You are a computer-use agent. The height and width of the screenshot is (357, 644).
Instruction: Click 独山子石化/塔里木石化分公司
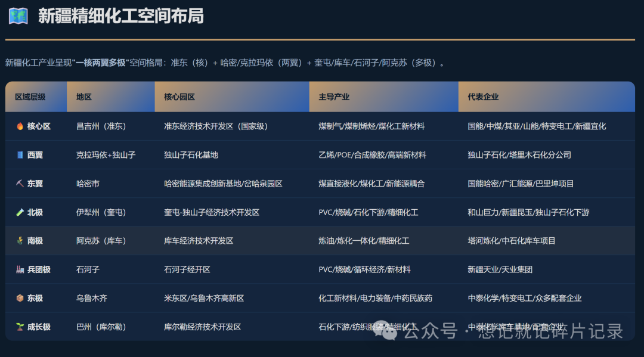point(519,155)
